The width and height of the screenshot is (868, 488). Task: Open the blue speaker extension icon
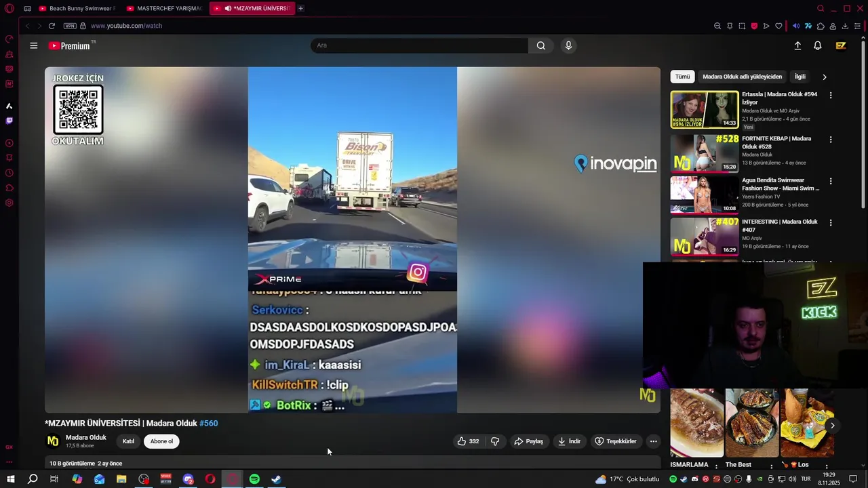(x=796, y=26)
